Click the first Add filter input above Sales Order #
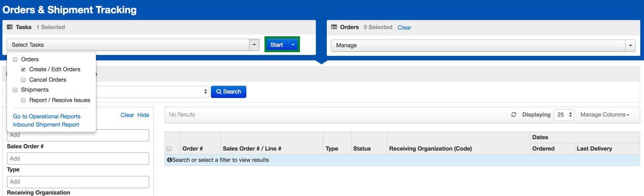644x196 pixels. (78, 135)
